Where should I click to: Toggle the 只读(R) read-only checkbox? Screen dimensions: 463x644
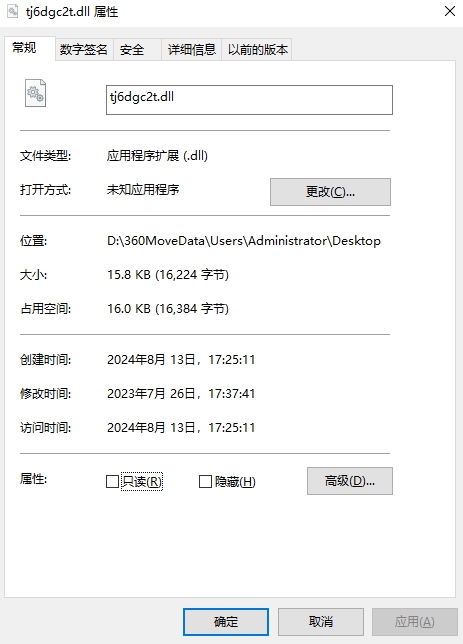(112, 481)
